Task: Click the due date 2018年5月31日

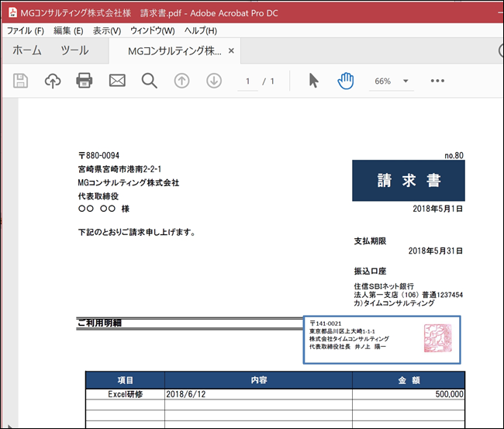Action: (435, 251)
